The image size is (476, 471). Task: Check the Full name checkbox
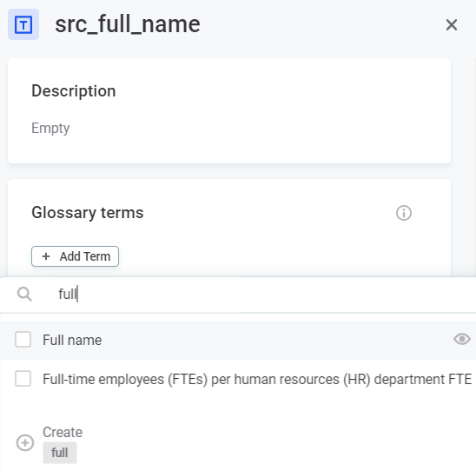pos(23,340)
